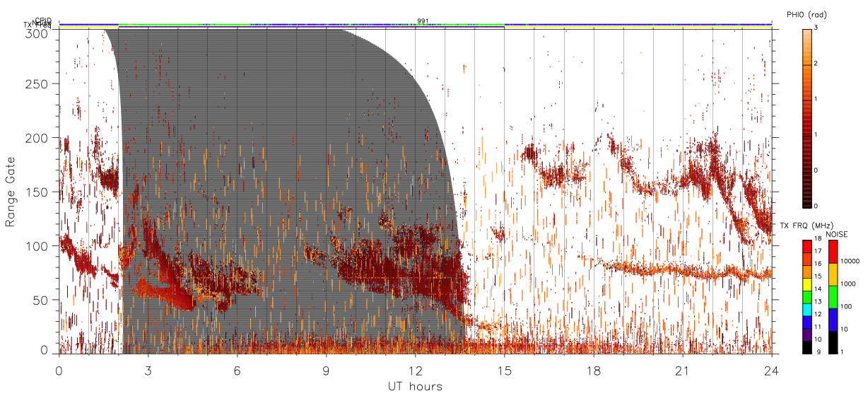Click the TX FRQ legend label "12"
The image size is (868, 401).
tap(817, 315)
